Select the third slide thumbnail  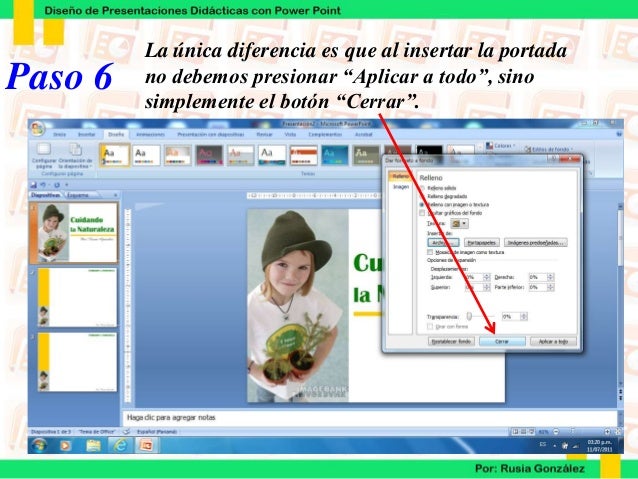tap(77, 362)
